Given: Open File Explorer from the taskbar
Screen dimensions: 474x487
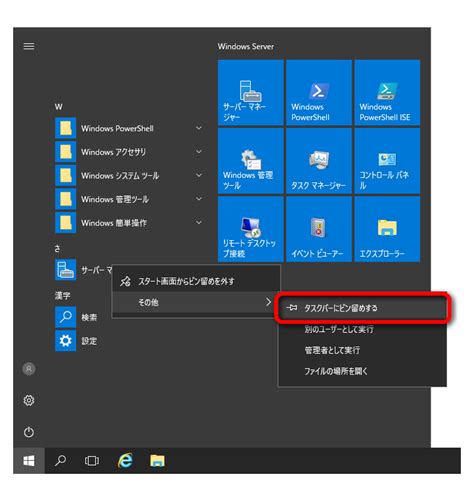Looking at the screenshot, I should pyautogui.click(x=157, y=461).
